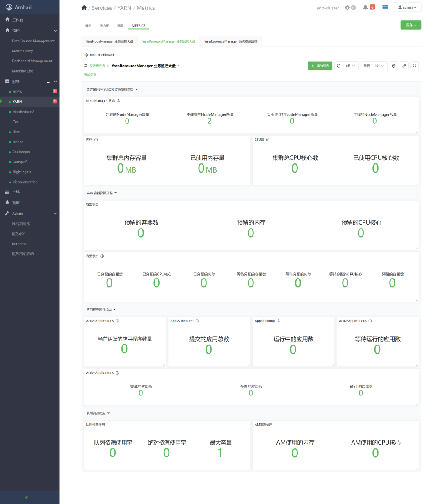
Task: Open background operations gear icon in header
Action: pyautogui.click(x=347, y=8)
